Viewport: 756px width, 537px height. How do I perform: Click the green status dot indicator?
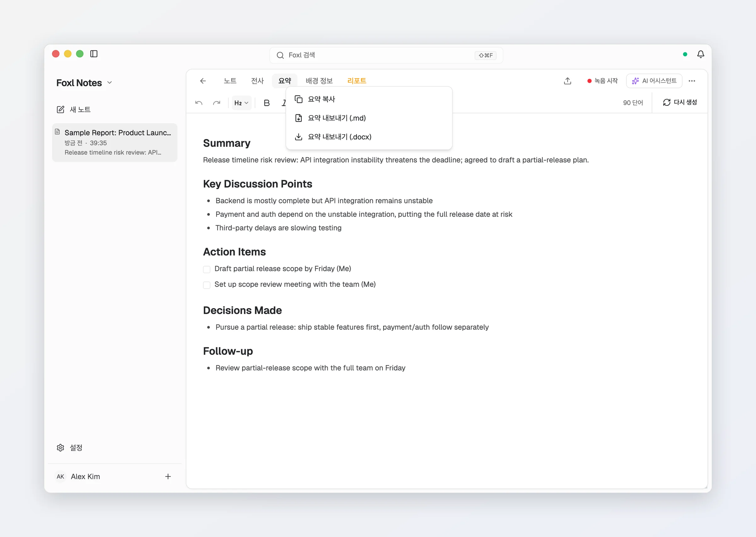685,54
